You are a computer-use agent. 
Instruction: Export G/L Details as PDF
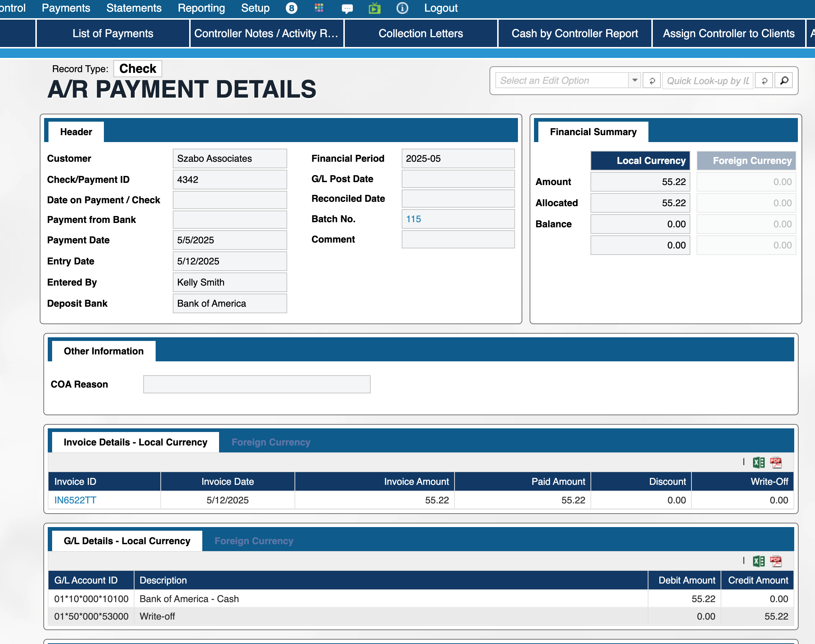pos(776,561)
